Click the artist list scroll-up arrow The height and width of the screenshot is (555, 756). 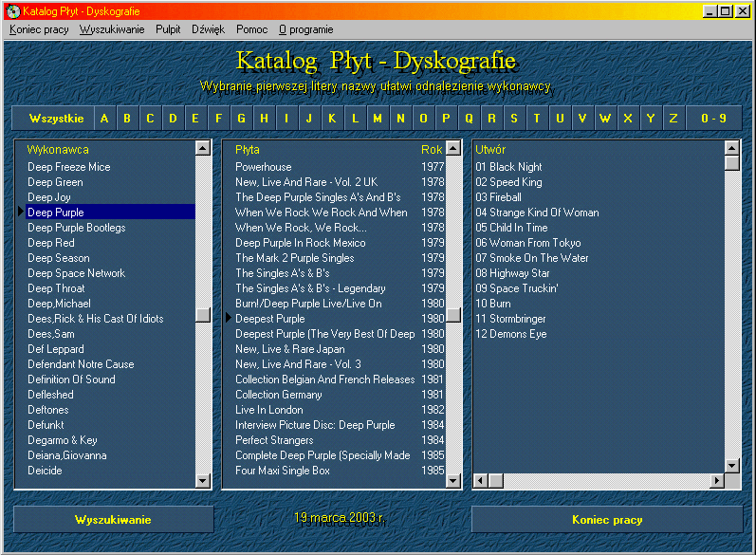(203, 148)
